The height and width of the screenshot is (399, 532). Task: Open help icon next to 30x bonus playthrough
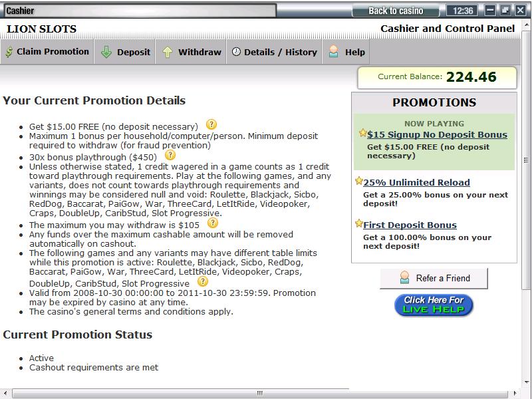point(170,155)
